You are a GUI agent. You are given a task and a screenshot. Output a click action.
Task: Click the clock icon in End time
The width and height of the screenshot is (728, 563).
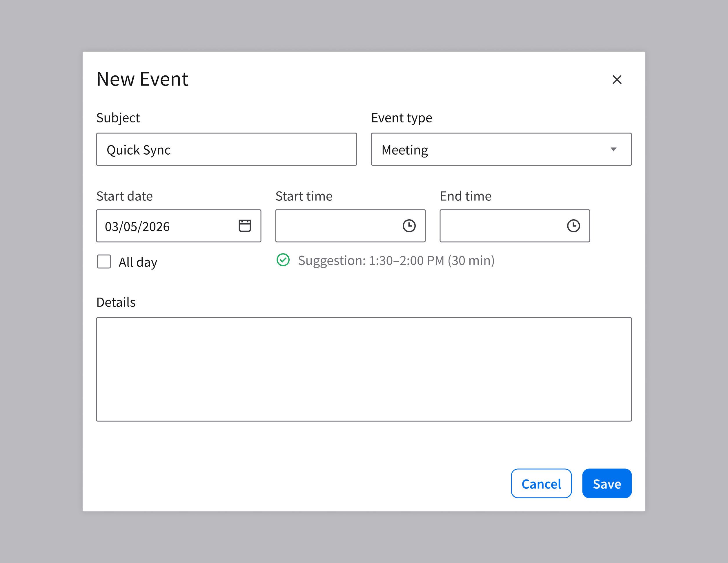pos(573,226)
